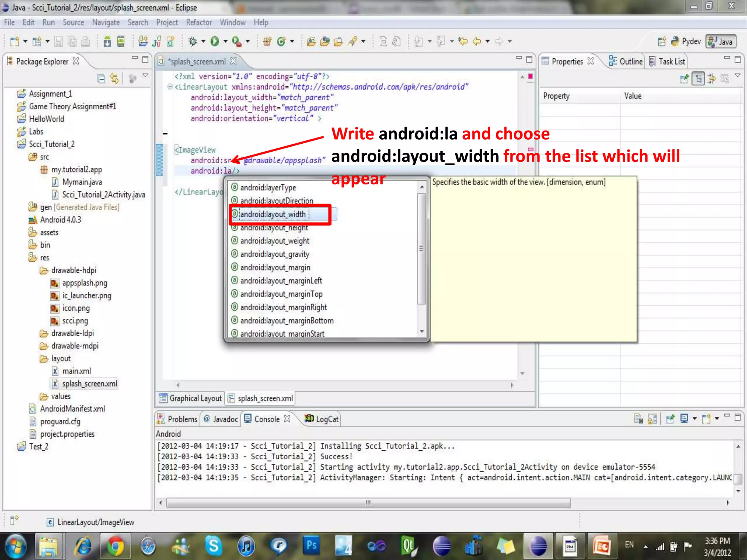Open Photoshop from the taskbar
747x560 pixels.
click(x=311, y=546)
